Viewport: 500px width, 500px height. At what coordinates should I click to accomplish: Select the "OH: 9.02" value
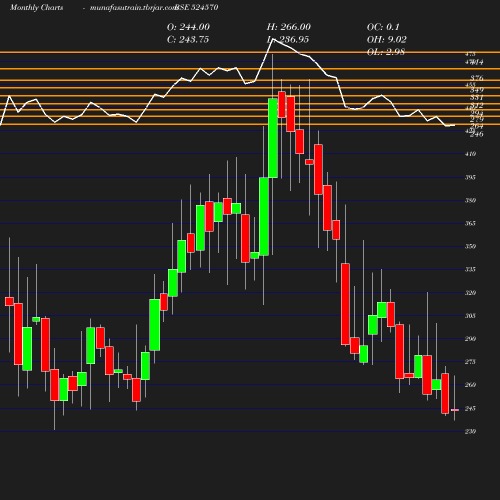point(387,40)
